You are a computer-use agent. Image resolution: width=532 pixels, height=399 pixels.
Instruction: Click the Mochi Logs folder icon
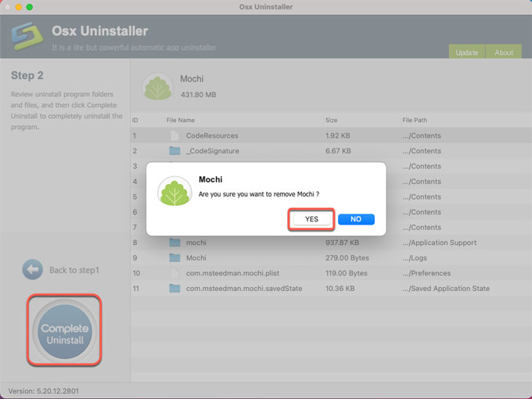coord(174,258)
